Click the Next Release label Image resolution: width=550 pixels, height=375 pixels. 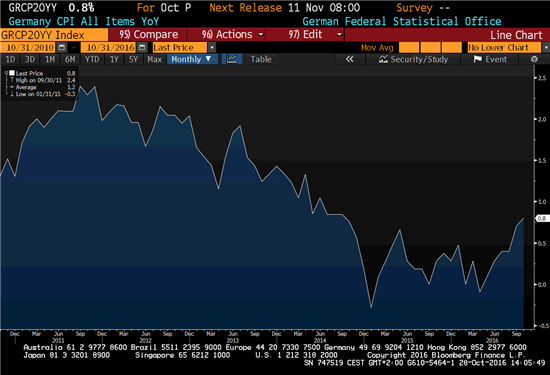tap(246, 8)
